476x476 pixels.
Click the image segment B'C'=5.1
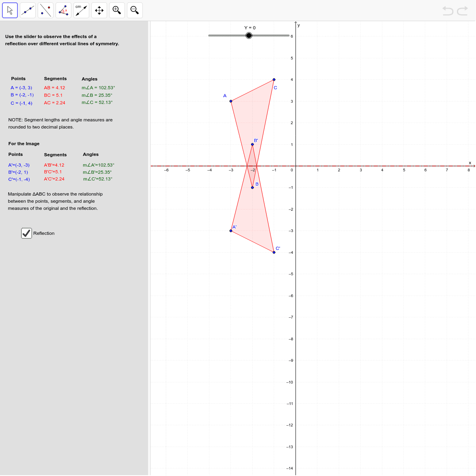pyautogui.click(x=53, y=172)
